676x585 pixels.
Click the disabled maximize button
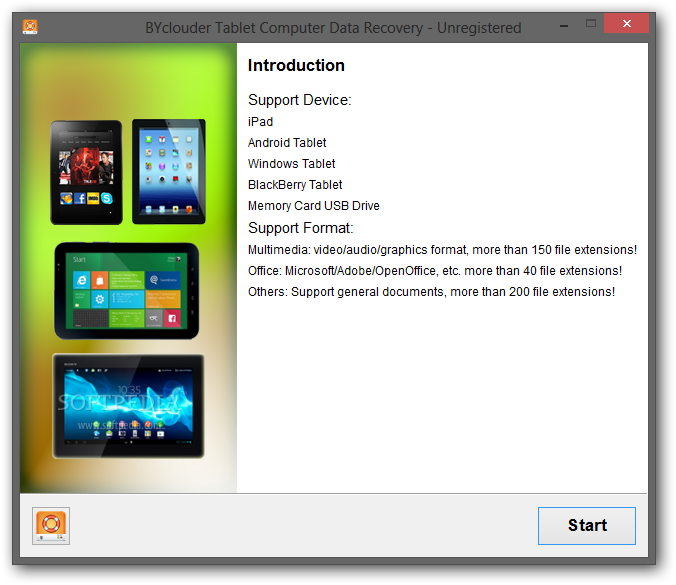[x=591, y=23]
